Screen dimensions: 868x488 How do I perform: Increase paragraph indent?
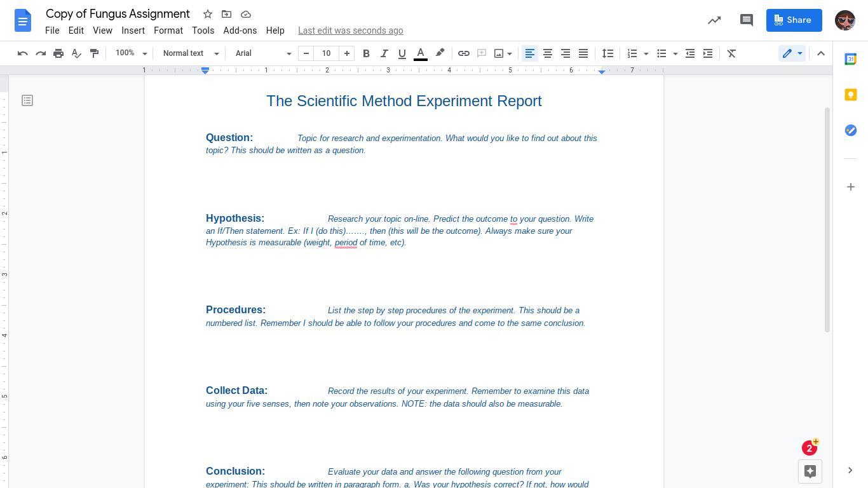pos(708,53)
